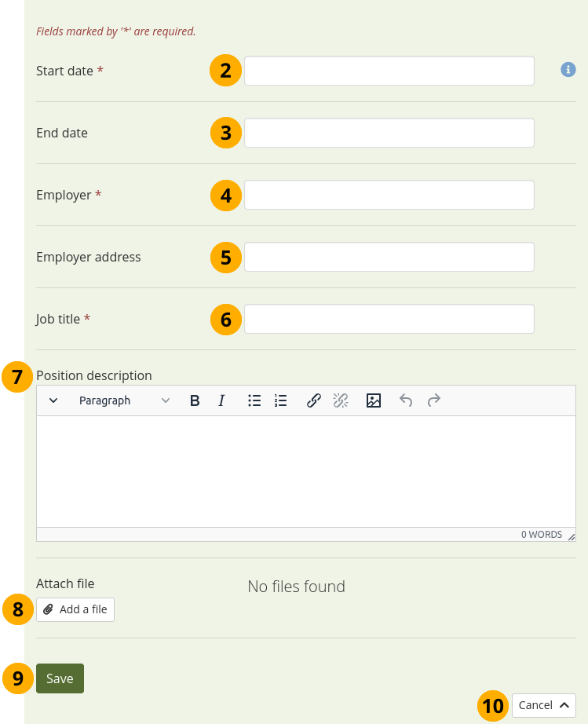588x724 pixels.
Task: Click the remove link icon
Action: 341,400
